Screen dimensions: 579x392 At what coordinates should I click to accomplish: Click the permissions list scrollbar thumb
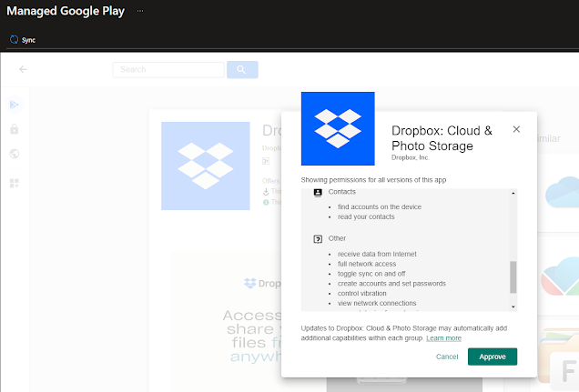[x=513, y=277]
